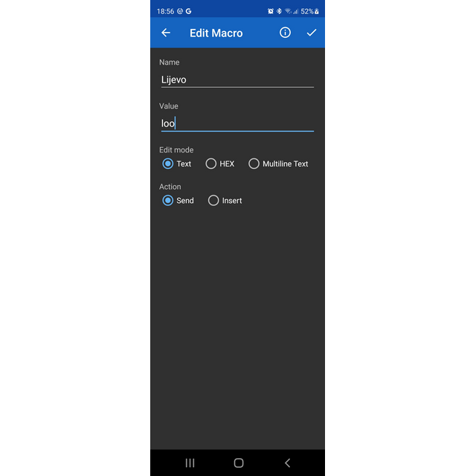Choose Multiline Text edit mode
The image size is (476, 476).
(254, 164)
